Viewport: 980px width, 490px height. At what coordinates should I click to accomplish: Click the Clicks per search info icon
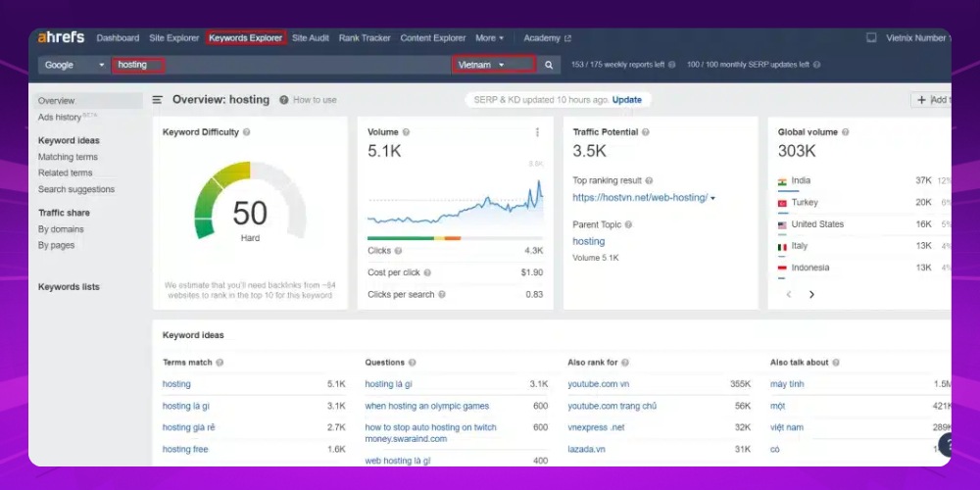click(x=442, y=294)
